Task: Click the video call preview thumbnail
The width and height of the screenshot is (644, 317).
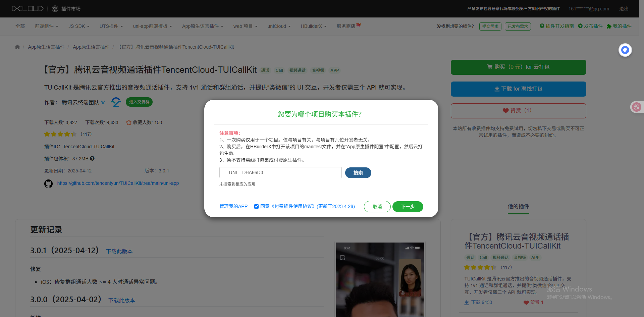Action: (380, 279)
